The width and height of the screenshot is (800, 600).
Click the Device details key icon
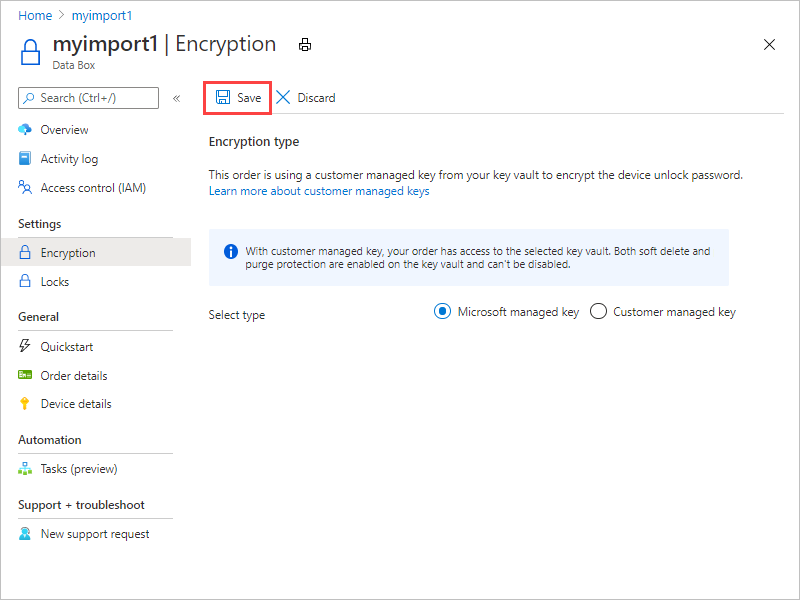[x=24, y=404]
